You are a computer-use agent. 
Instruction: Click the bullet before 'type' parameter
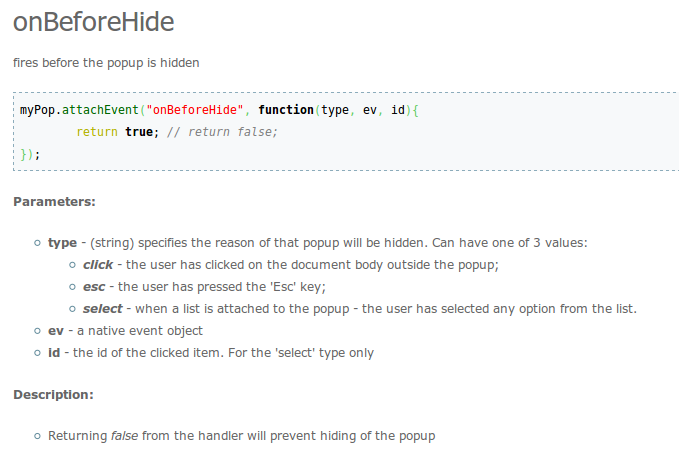pyautogui.click(x=38, y=243)
